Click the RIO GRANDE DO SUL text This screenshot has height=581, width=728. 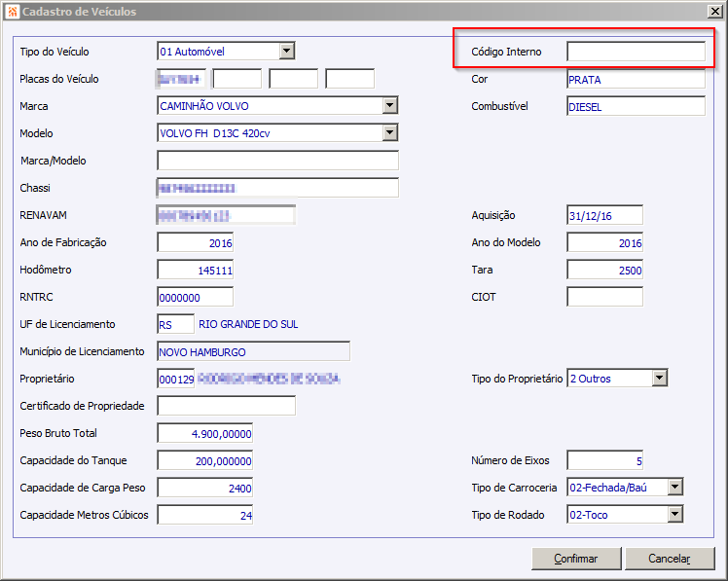248,324
